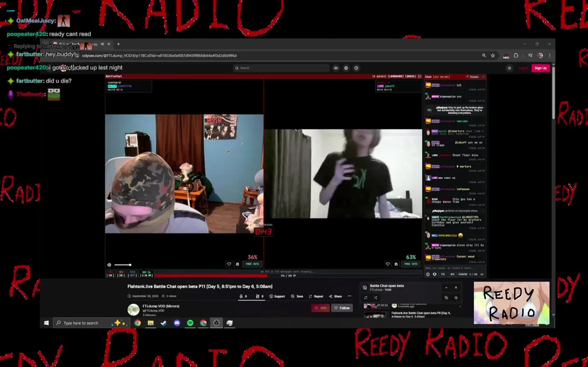Screen dimensions: 588x367
Task: Collapse the Battle Chat open beta playlist
Action: tap(446, 287)
